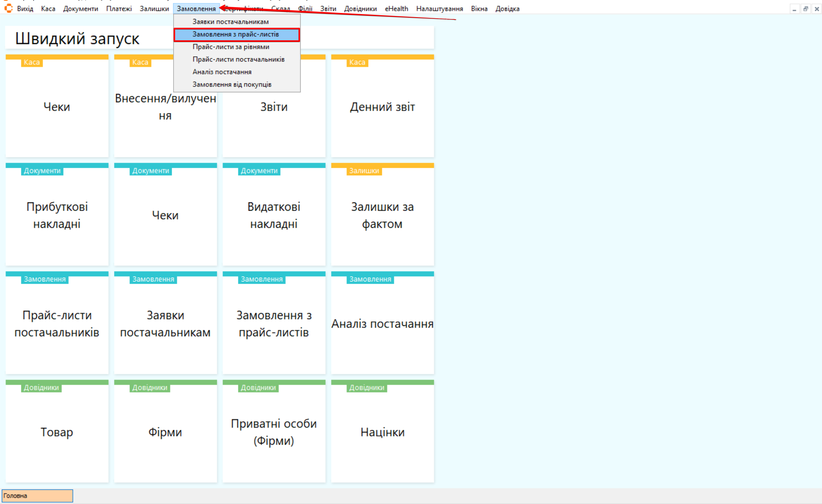Screen dimensions: 822x504
Task: Open the Довідники menu in menu bar
Action: (x=360, y=8)
